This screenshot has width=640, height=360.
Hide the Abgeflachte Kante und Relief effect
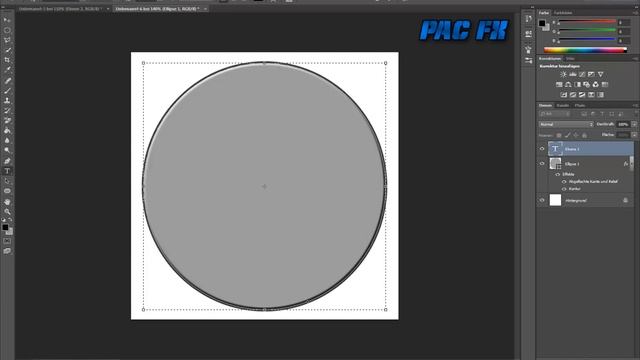pos(564,182)
